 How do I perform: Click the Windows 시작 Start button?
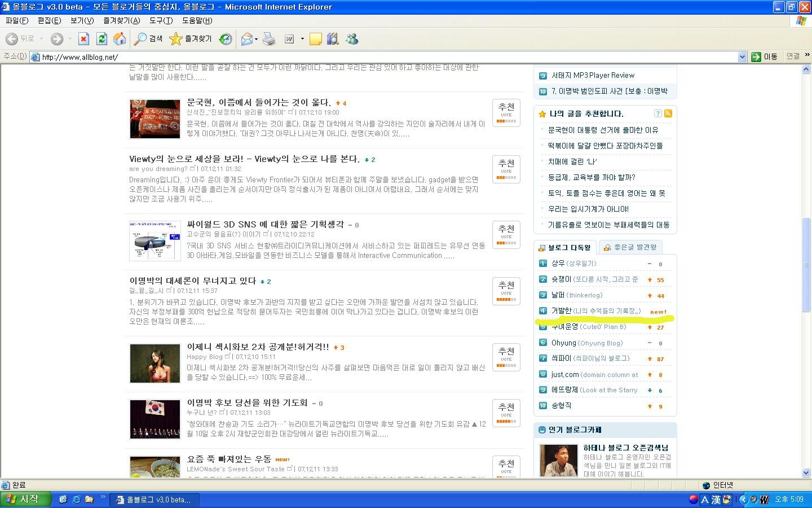[x=25, y=500]
